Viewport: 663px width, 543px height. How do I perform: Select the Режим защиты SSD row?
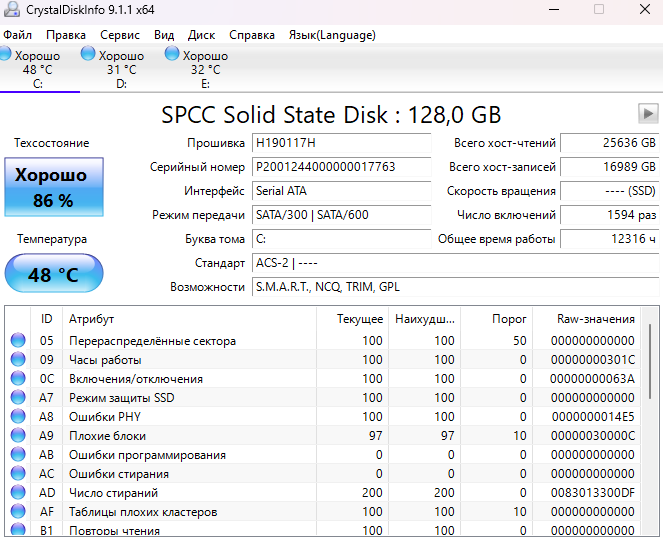(325, 398)
